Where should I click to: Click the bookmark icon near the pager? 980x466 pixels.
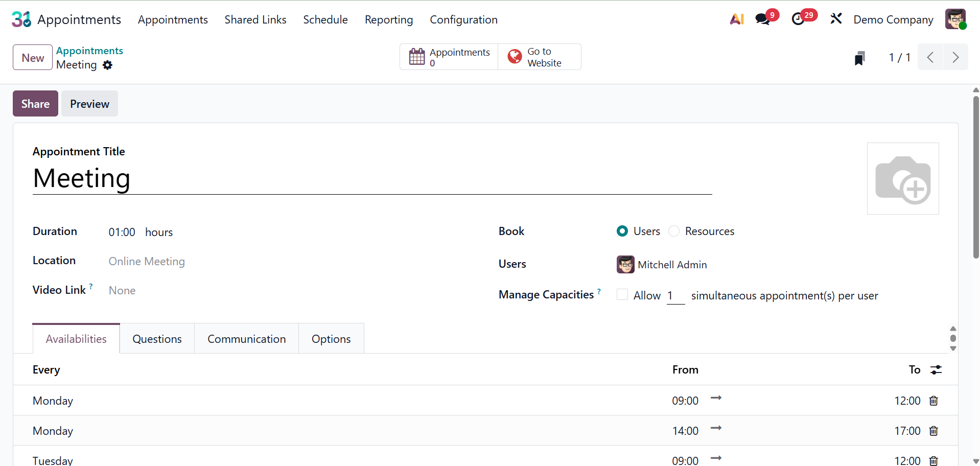coord(860,58)
